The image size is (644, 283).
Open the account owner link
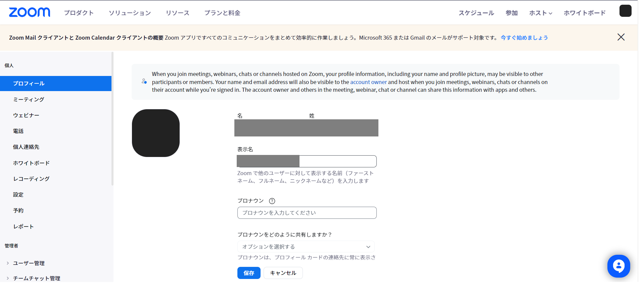368,82
